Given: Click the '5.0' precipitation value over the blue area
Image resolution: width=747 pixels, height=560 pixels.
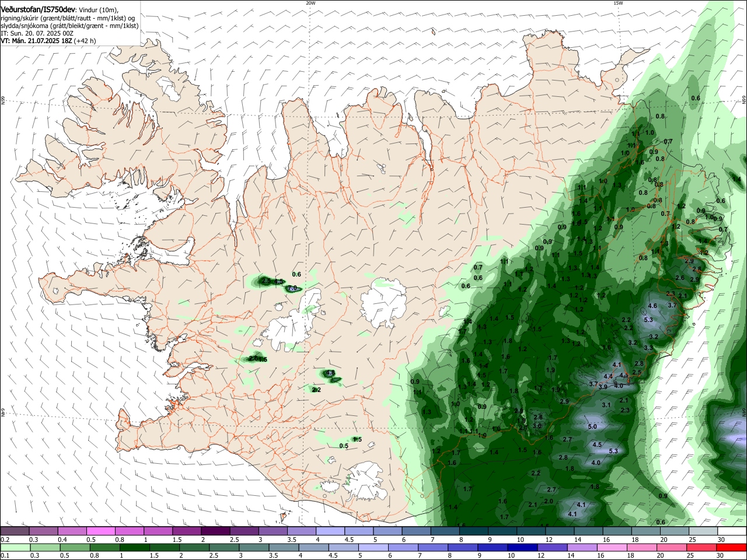Looking at the screenshot, I should [x=592, y=427].
